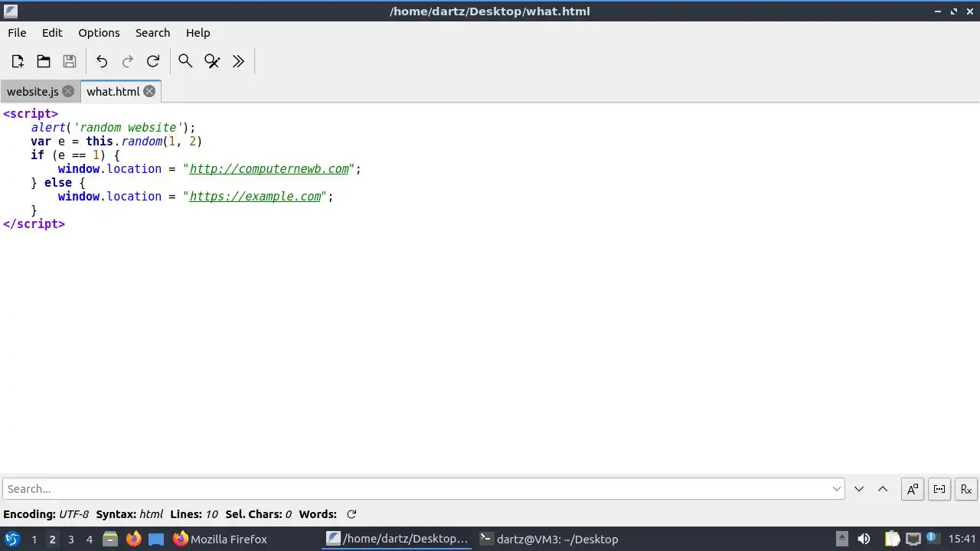
Task: Expand the search history dropdown arrow
Action: click(x=836, y=489)
